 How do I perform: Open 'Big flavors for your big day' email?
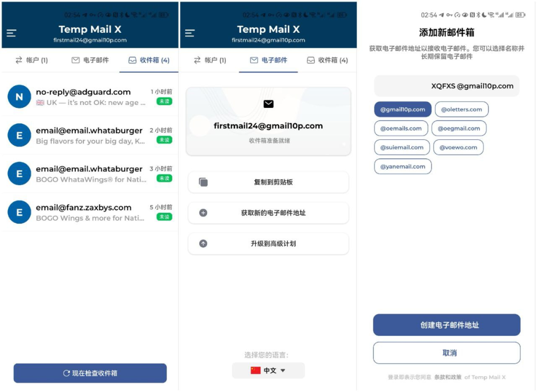tap(90, 135)
